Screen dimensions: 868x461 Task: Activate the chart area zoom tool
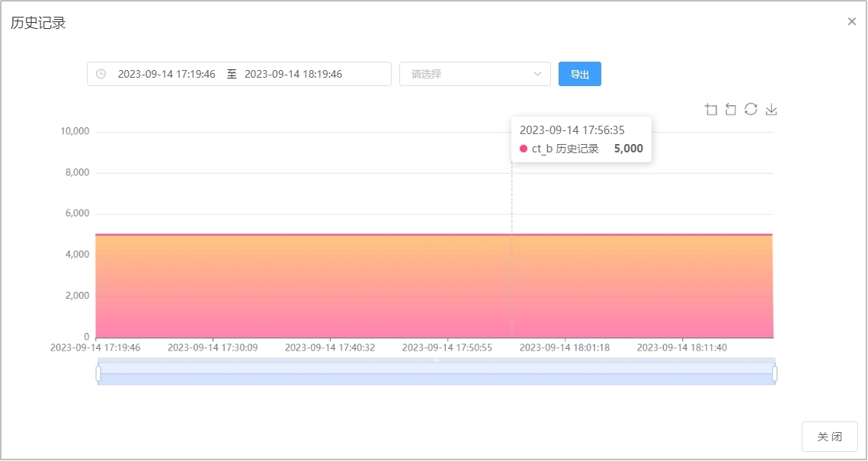(x=711, y=110)
